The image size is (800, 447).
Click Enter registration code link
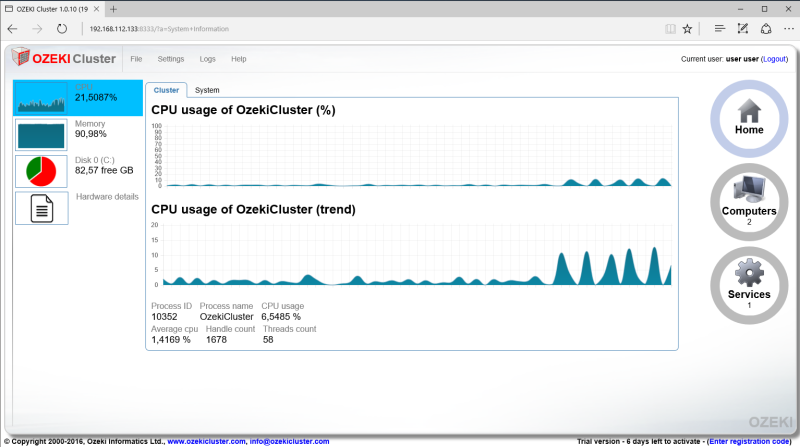click(750, 441)
